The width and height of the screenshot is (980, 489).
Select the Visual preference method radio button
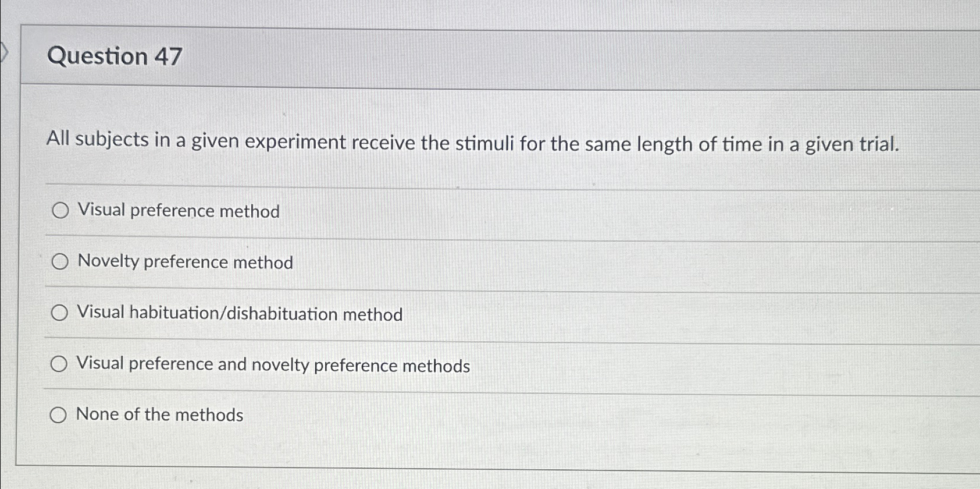tap(60, 211)
